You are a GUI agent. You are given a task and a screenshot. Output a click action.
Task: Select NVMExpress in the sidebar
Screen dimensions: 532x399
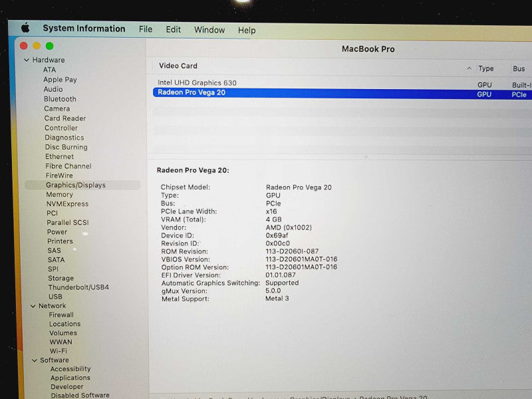tap(68, 204)
